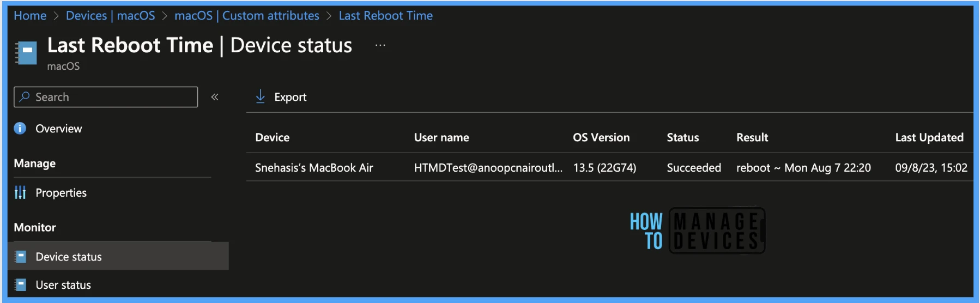Screen dimensions: 980x303
Task: Click the Last Reboot Time page icon
Action: tap(26, 53)
